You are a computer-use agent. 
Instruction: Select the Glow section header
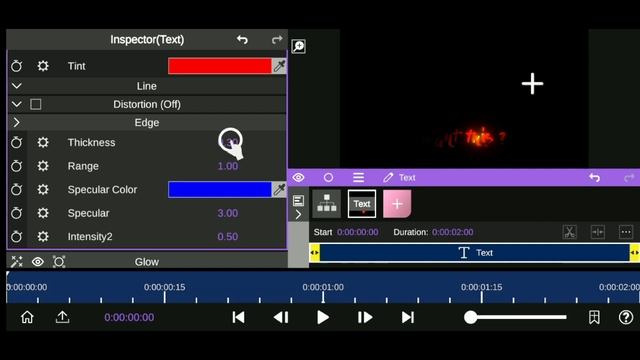click(x=147, y=262)
